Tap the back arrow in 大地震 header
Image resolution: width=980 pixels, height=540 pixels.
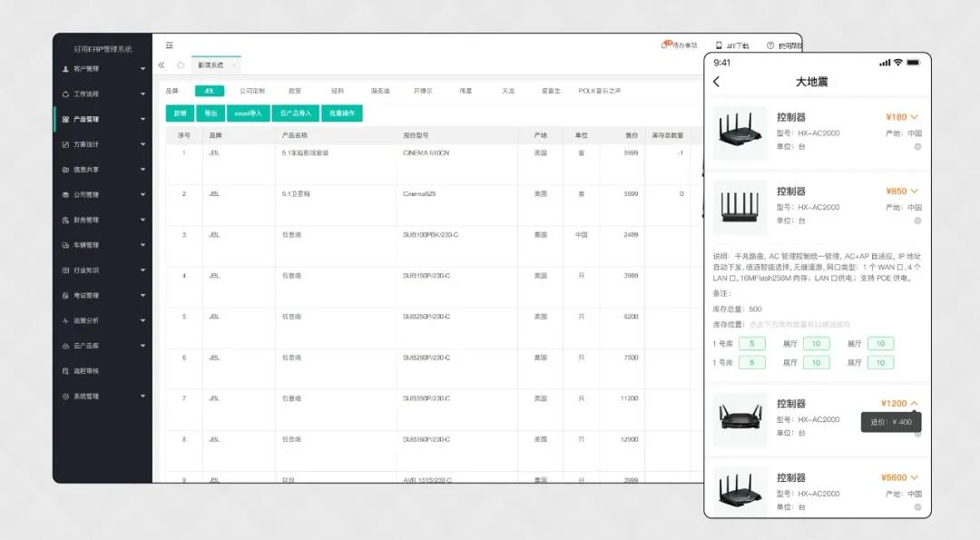[x=717, y=82]
